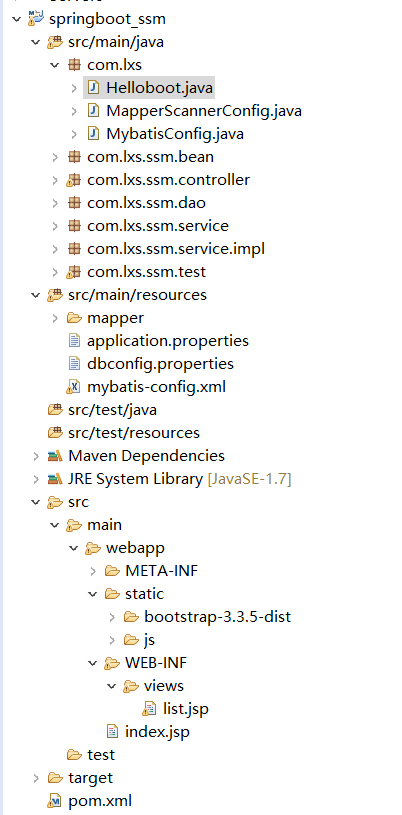402x815 pixels.
Task: Click the com.lxs.ssm.controller package warning icon
Action: point(74,180)
